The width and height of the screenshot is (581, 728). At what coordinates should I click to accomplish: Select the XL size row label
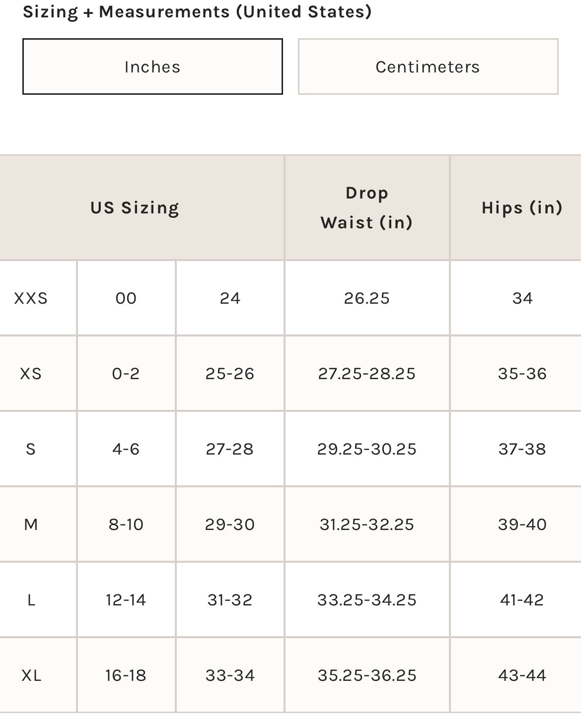click(31, 675)
